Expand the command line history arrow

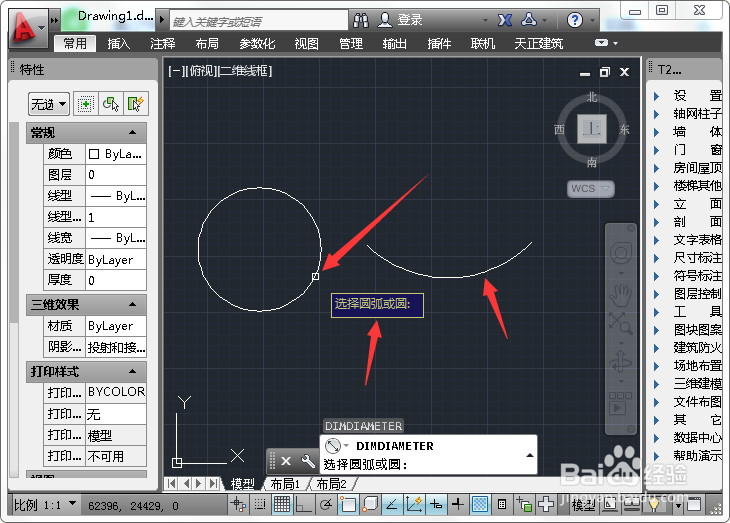(x=530, y=455)
